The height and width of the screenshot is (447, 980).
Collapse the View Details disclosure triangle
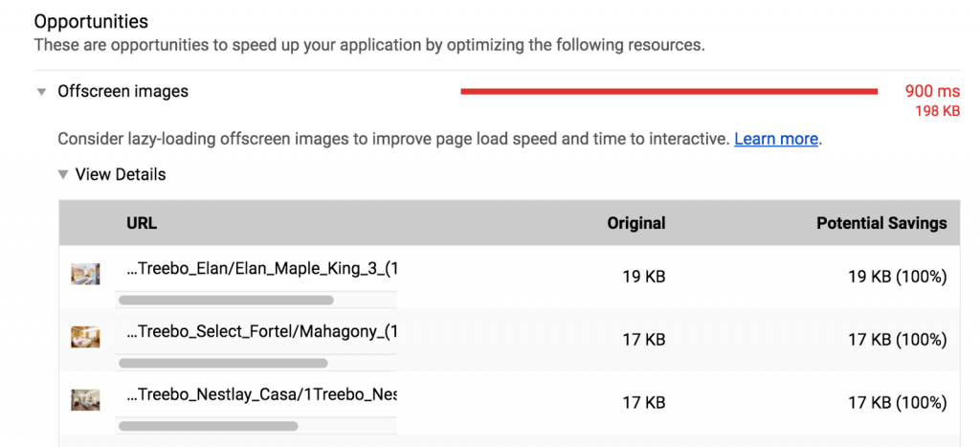[62, 174]
